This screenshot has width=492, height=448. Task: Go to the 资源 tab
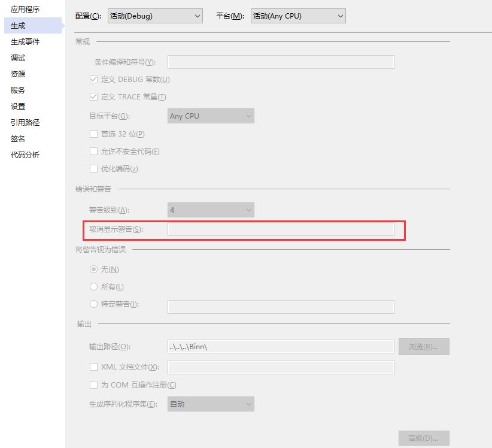(18, 74)
